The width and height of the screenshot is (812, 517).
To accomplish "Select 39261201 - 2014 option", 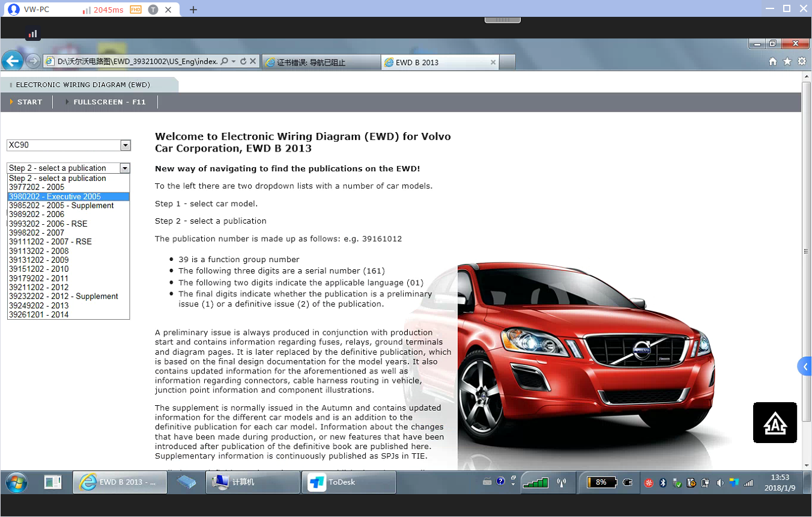I will click(x=68, y=314).
